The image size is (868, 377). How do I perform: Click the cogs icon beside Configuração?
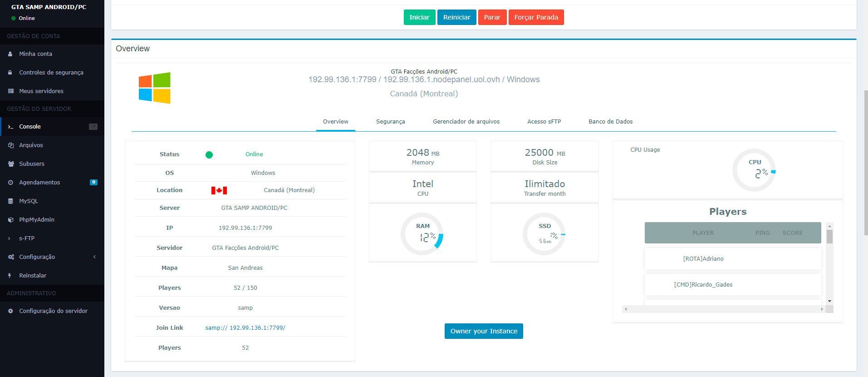(x=11, y=257)
